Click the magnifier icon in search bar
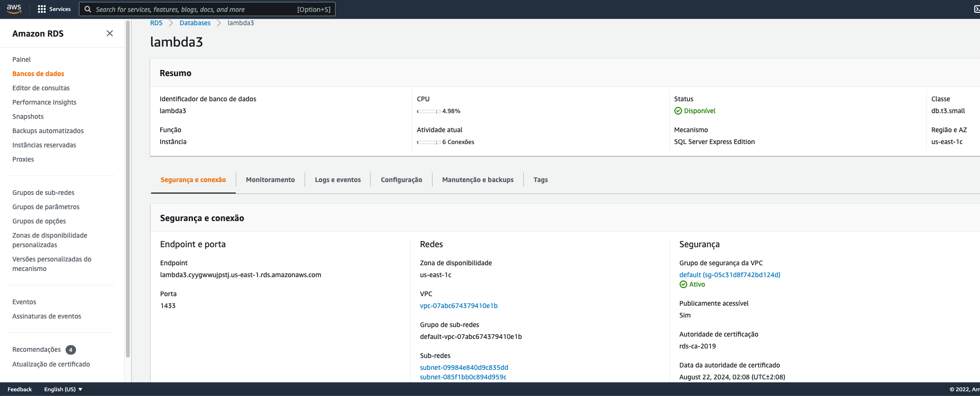Viewport: 980px width, 396px height. 88,9
